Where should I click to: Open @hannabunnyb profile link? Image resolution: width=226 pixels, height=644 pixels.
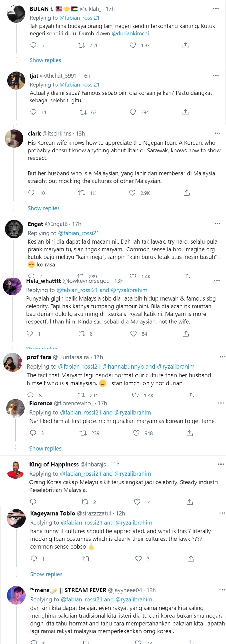[123, 367]
